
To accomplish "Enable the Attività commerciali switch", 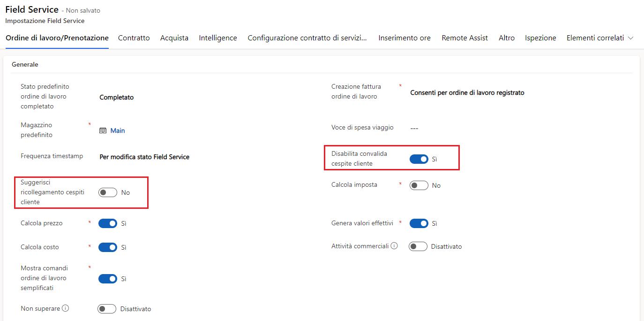I will (x=418, y=246).
